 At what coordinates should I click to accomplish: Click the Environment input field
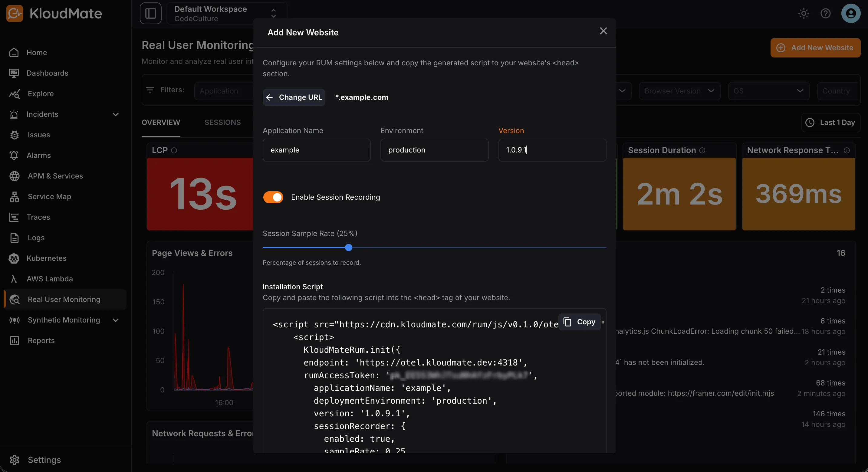click(434, 150)
